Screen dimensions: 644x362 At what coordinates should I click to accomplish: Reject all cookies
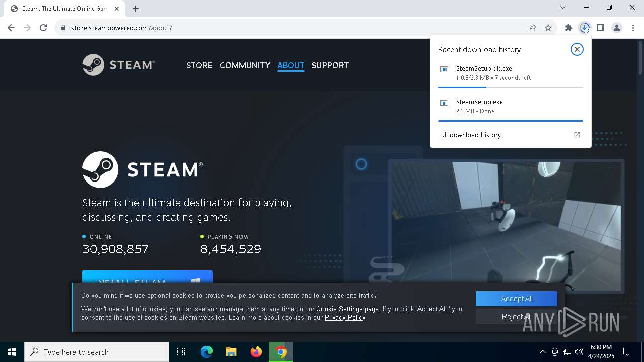(x=517, y=317)
